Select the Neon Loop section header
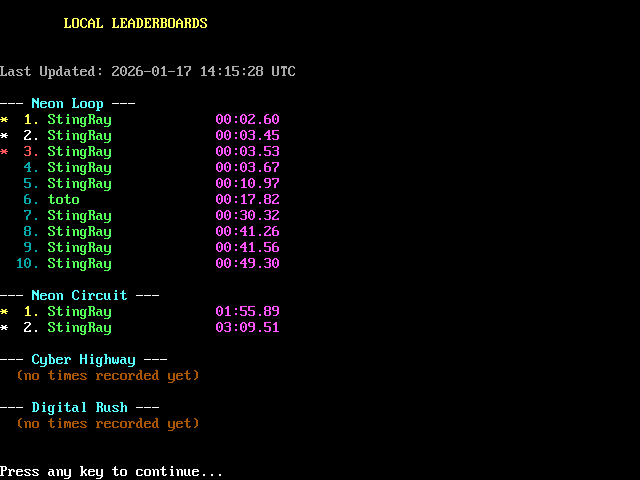The width and height of the screenshot is (640, 480). pyautogui.click(x=67, y=103)
